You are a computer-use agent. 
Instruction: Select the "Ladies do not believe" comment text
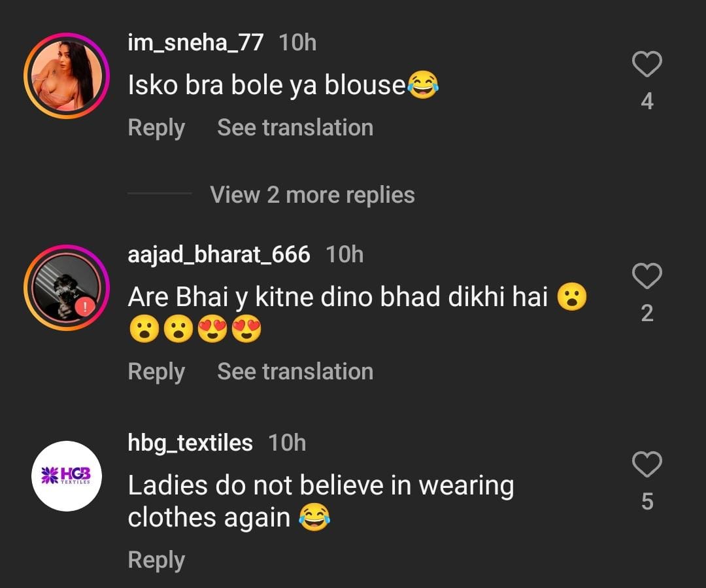tap(320, 501)
